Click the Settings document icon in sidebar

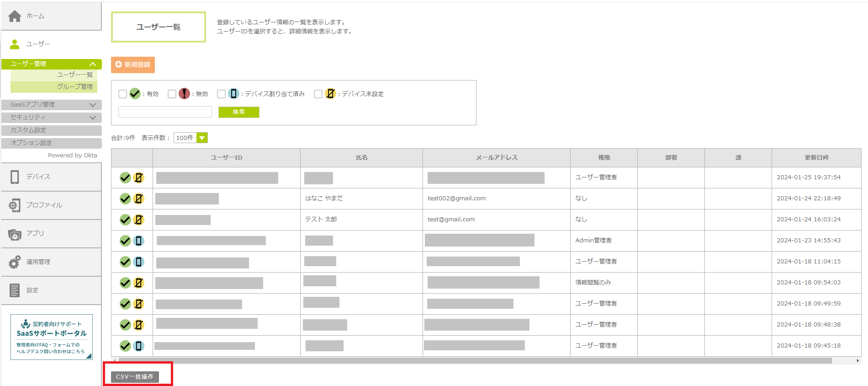[x=15, y=290]
